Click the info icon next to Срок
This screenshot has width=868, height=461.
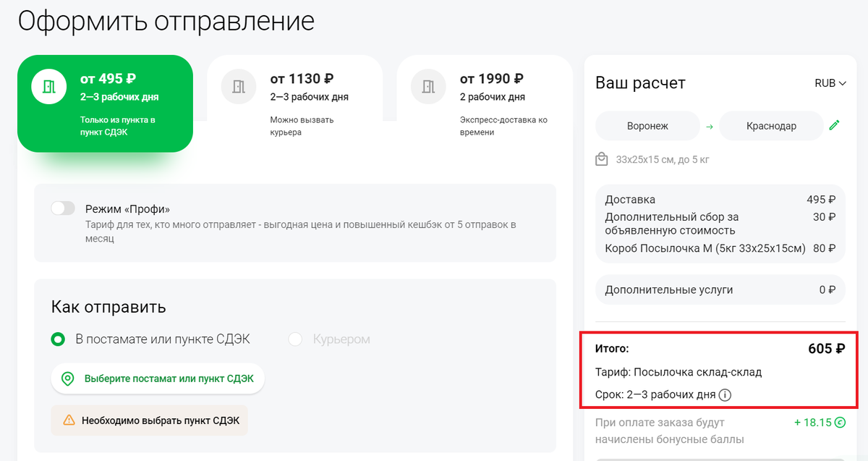[726, 395]
